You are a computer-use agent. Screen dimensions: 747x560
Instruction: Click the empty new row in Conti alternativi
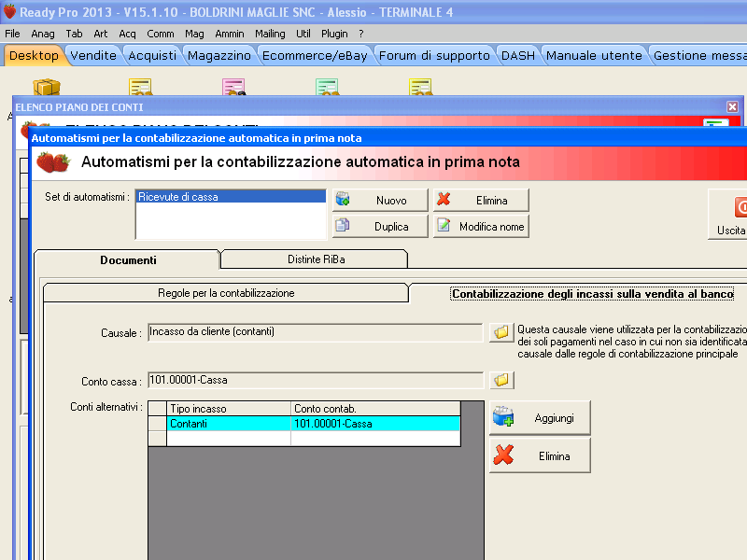(x=313, y=438)
